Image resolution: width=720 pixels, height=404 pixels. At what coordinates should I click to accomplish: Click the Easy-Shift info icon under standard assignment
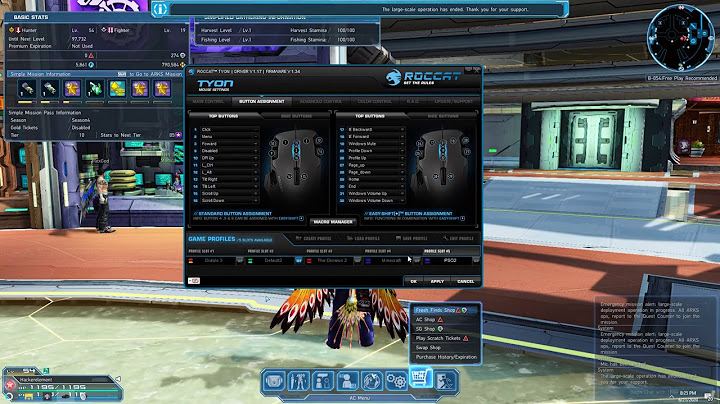(302, 219)
